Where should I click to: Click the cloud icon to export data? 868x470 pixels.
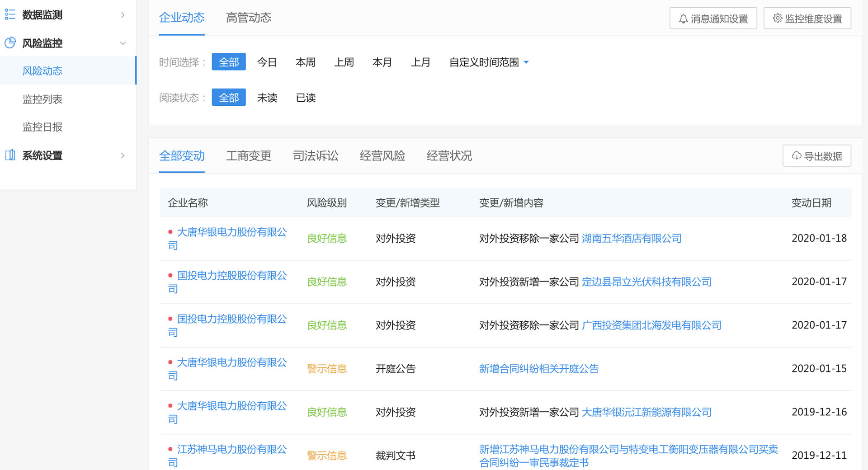point(796,156)
